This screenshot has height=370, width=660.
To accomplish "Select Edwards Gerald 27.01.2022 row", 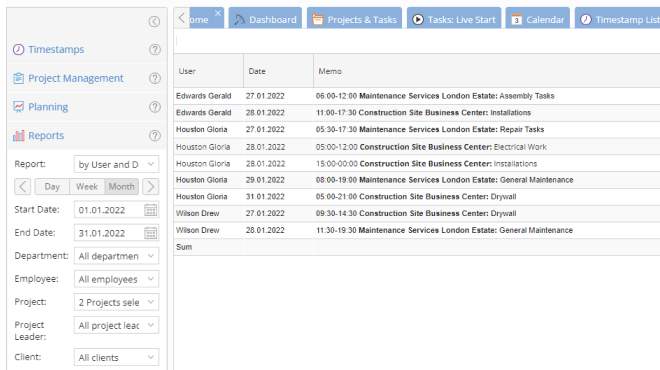I will point(417,96).
